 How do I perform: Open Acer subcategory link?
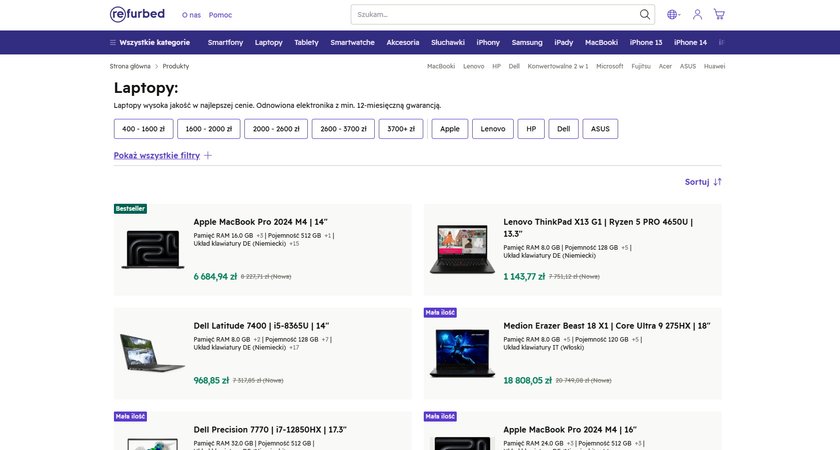click(665, 66)
